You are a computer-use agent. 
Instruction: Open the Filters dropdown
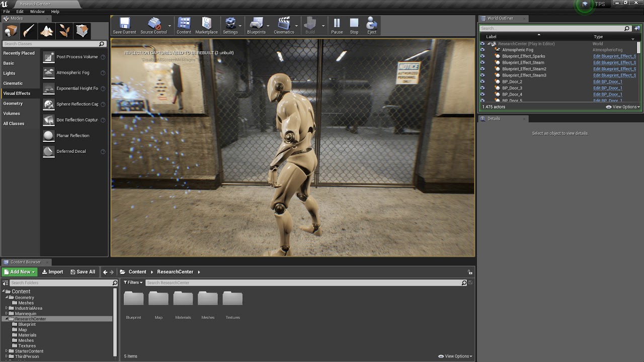pos(133,283)
